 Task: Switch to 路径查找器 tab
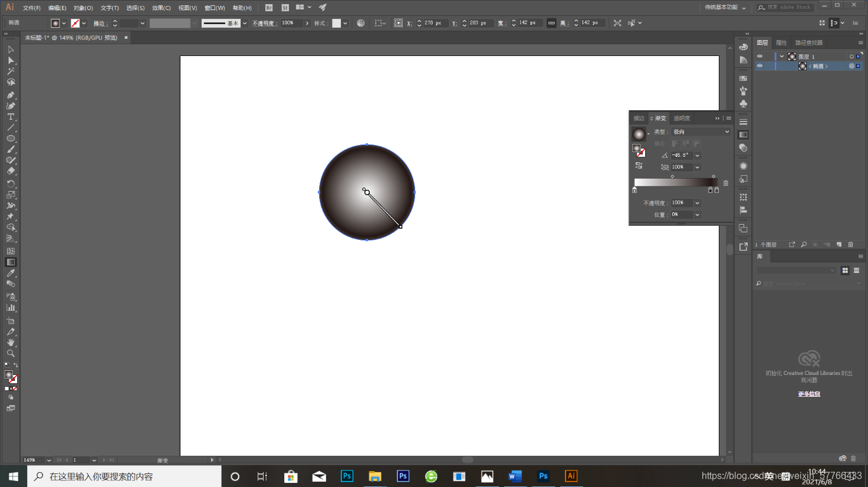(808, 42)
